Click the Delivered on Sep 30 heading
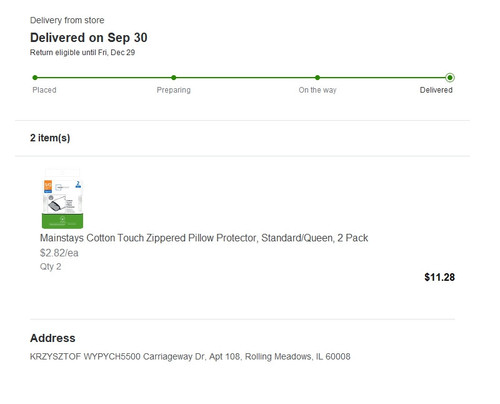This screenshot has width=500, height=404. 89,38
